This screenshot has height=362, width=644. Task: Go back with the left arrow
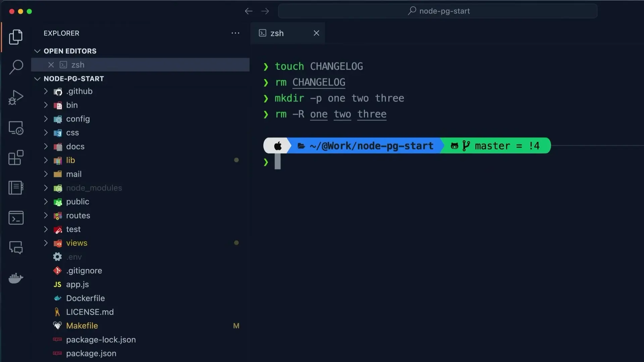(x=249, y=11)
